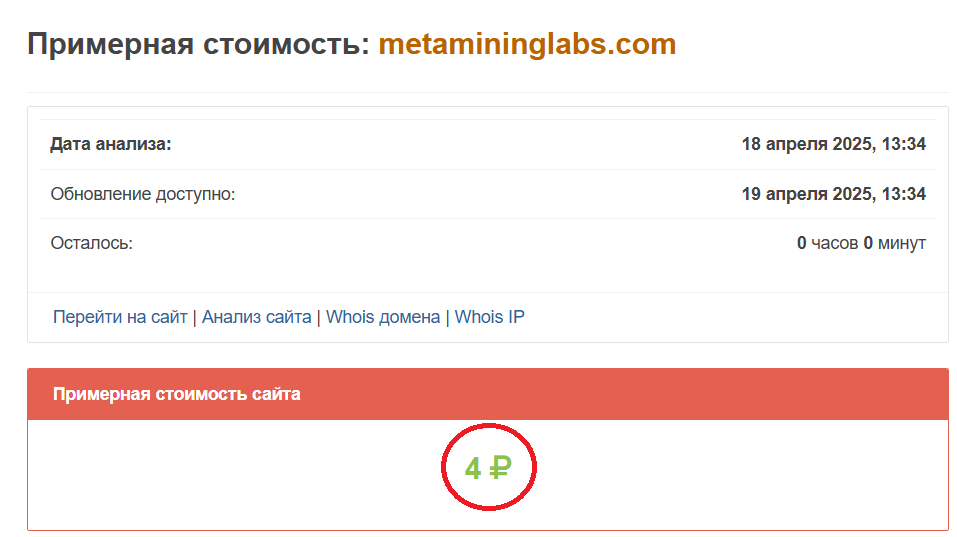
Task: Click the 'Осталось:' label
Action: pos(93,243)
